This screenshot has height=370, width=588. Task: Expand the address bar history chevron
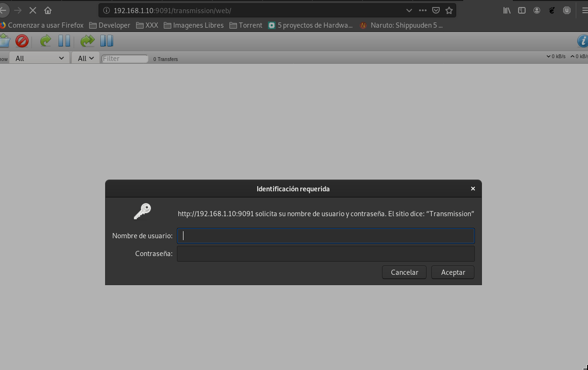click(409, 10)
